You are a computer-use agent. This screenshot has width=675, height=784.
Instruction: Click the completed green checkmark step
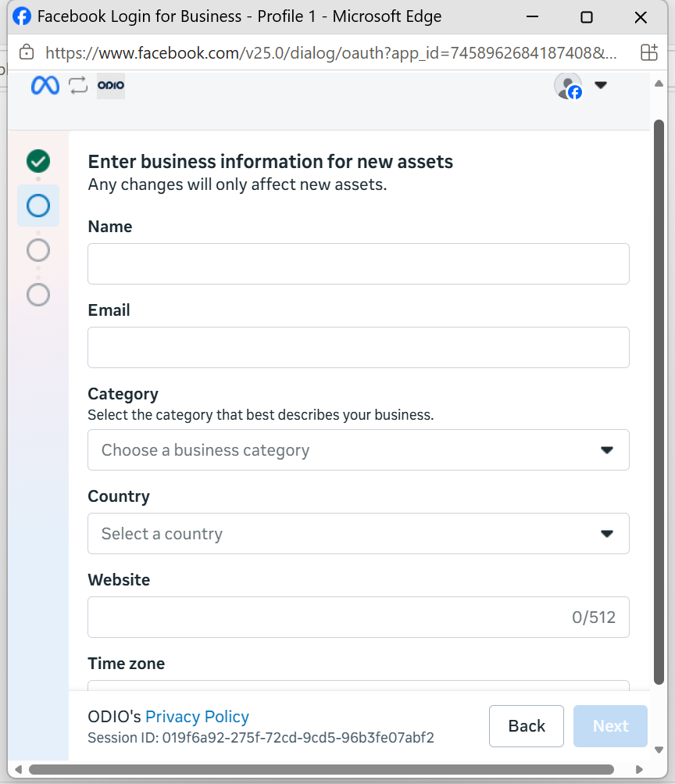pos(38,161)
